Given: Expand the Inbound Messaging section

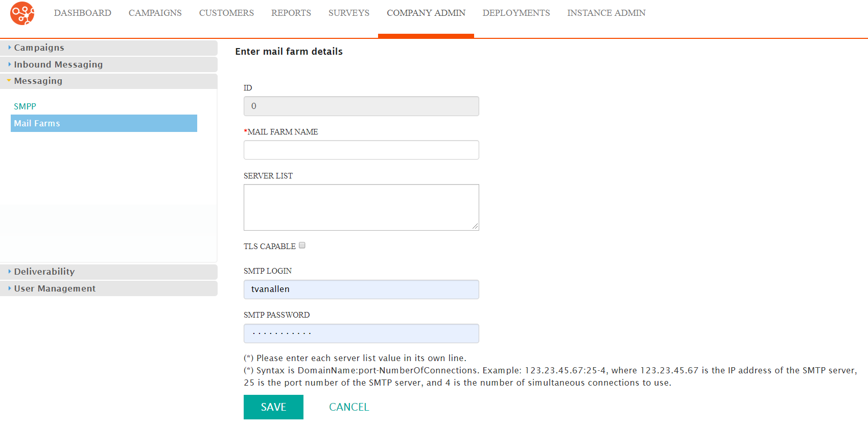Looking at the screenshot, I should coord(109,64).
